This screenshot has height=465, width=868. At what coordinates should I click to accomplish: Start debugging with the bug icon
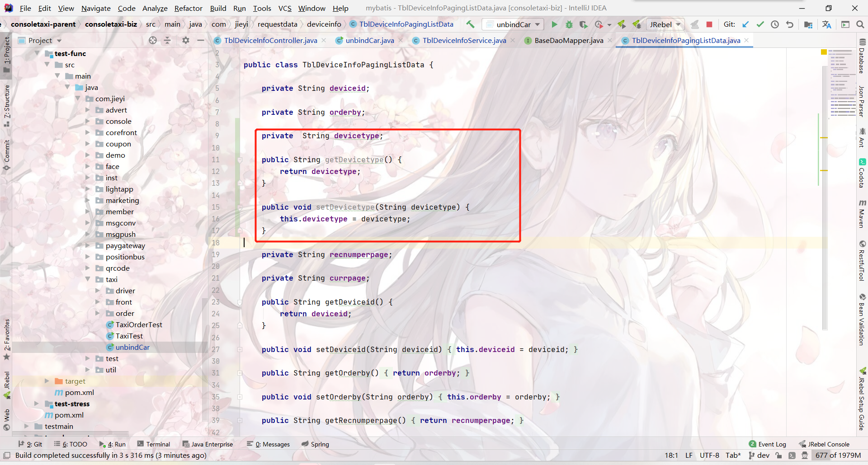point(569,24)
